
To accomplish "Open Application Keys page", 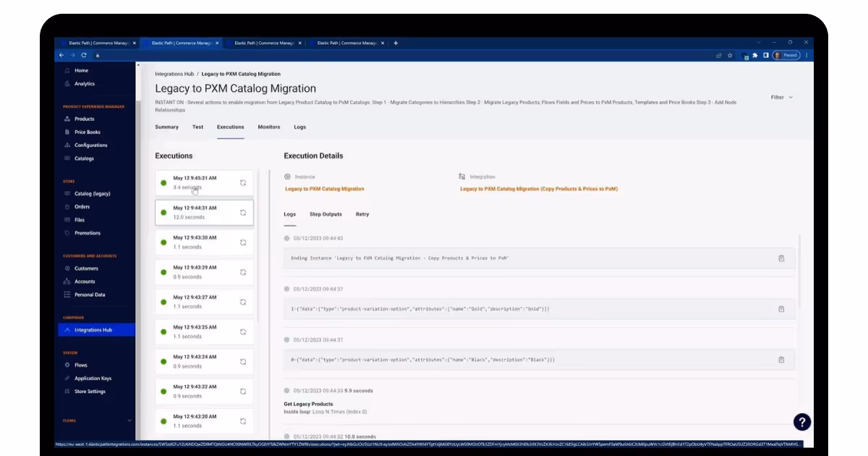I will pyautogui.click(x=93, y=378).
